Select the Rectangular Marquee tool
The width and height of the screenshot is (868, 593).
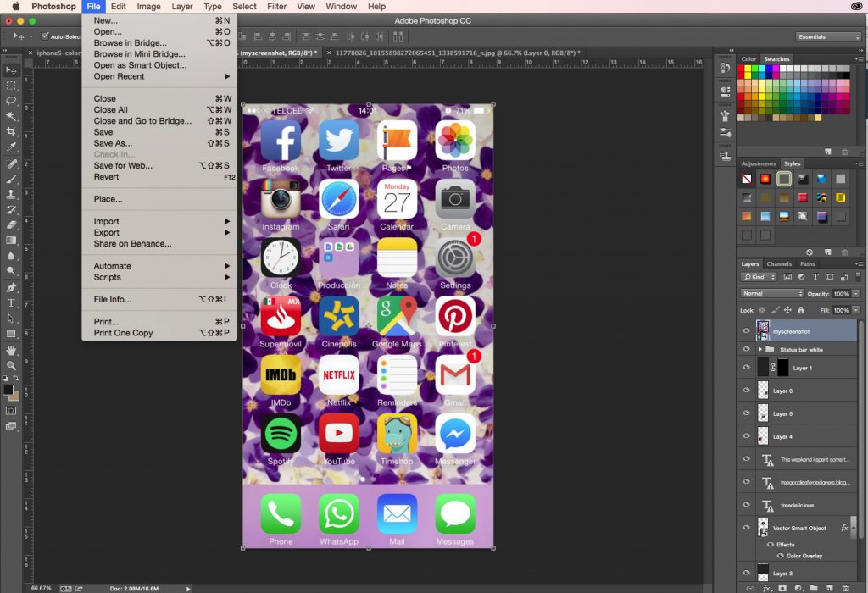click(11, 86)
